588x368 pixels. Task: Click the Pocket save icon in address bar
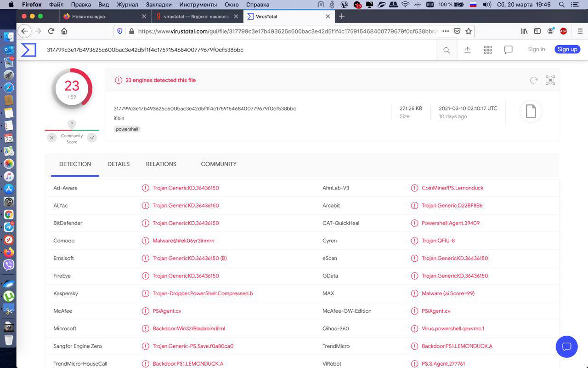point(457,31)
